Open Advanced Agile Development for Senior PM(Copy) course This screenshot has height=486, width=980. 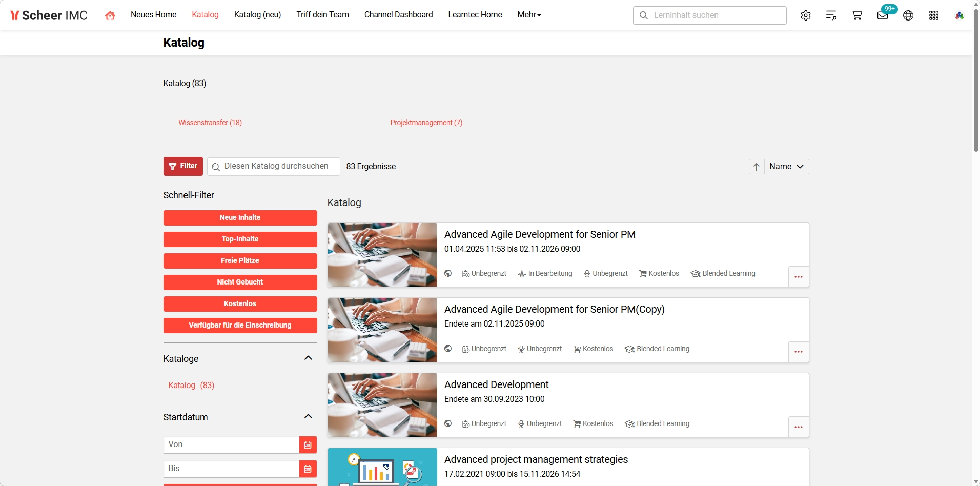click(x=555, y=309)
